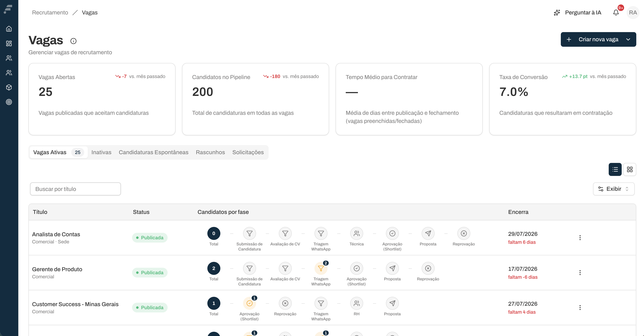
Task: Open the cube package icon in sidebar
Action: click(x=9, y=87)
